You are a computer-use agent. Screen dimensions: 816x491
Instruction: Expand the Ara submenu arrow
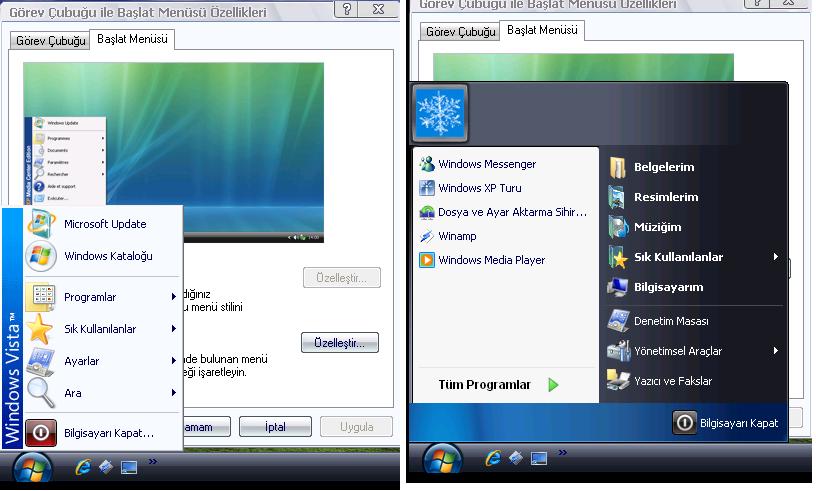coord(174,393)
